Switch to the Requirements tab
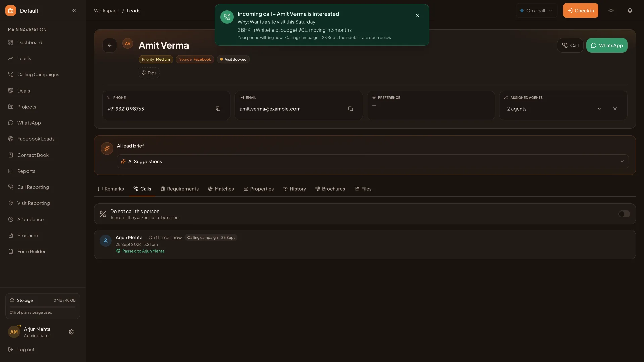Screen dimensions: 644x362 pos(179,189)
